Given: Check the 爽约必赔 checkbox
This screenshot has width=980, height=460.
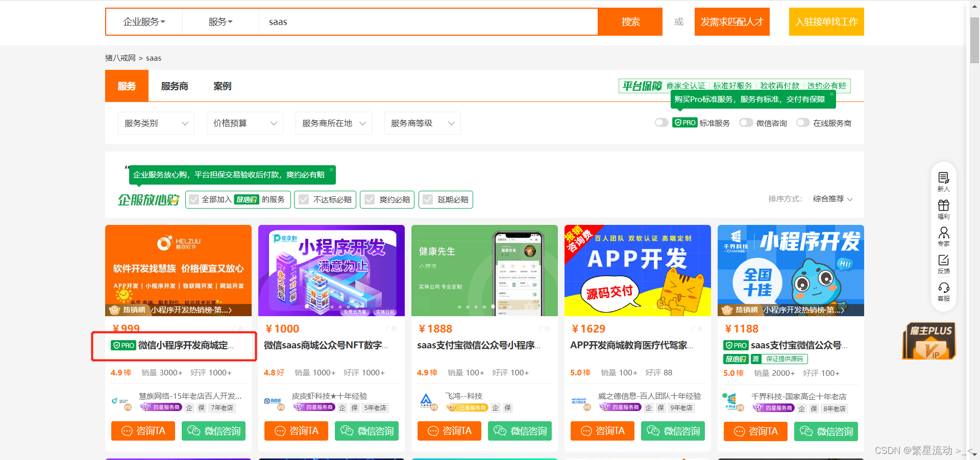Looking at the screenshot, I should (370, 199).
